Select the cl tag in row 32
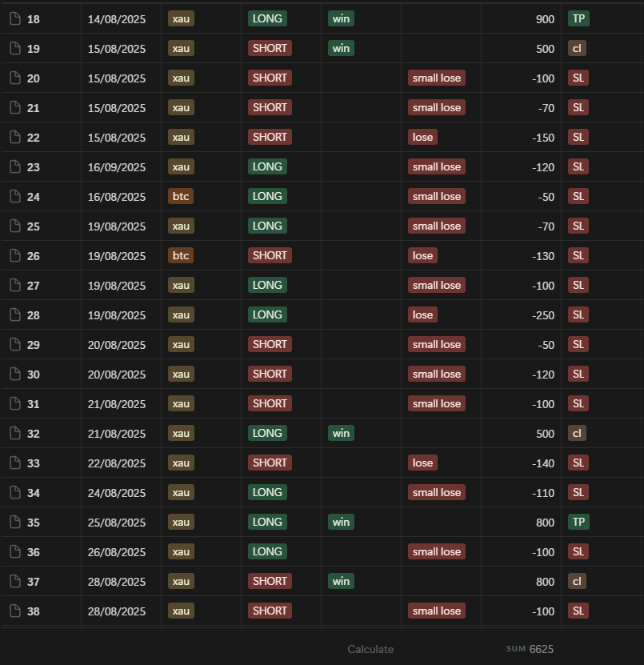 point(577,433)
